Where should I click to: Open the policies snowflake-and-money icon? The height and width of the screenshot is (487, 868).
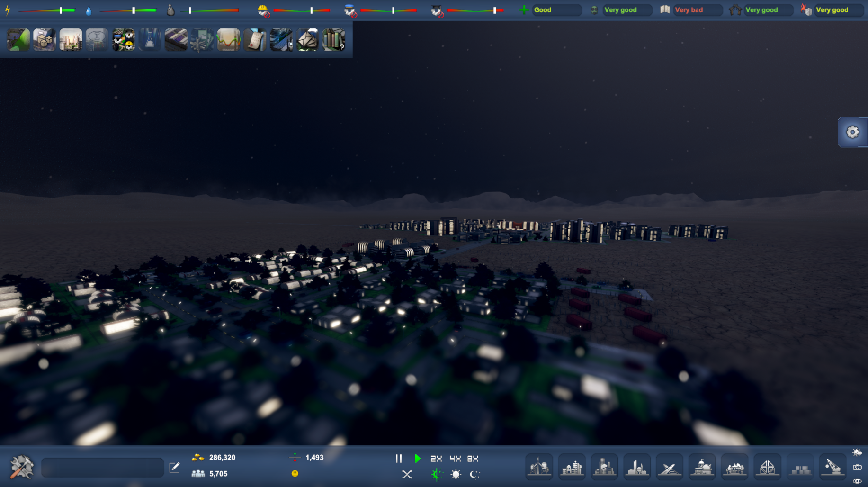[202, 40]
